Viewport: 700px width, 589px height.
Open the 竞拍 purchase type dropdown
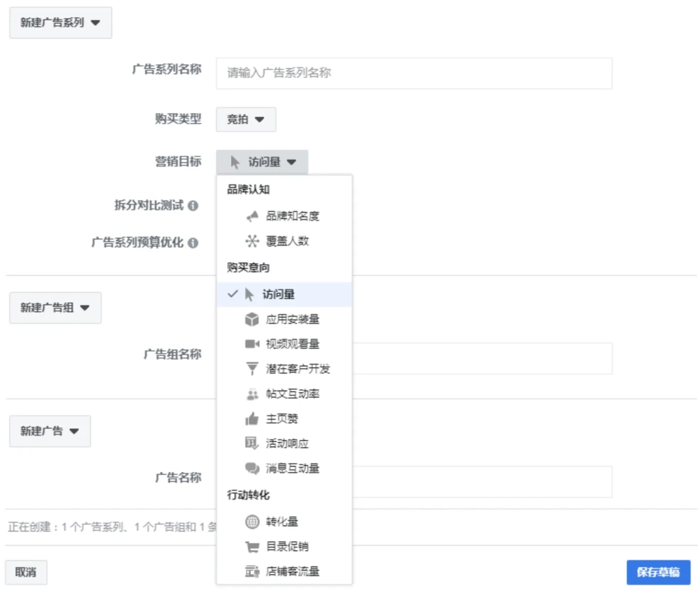coord(245,119)
